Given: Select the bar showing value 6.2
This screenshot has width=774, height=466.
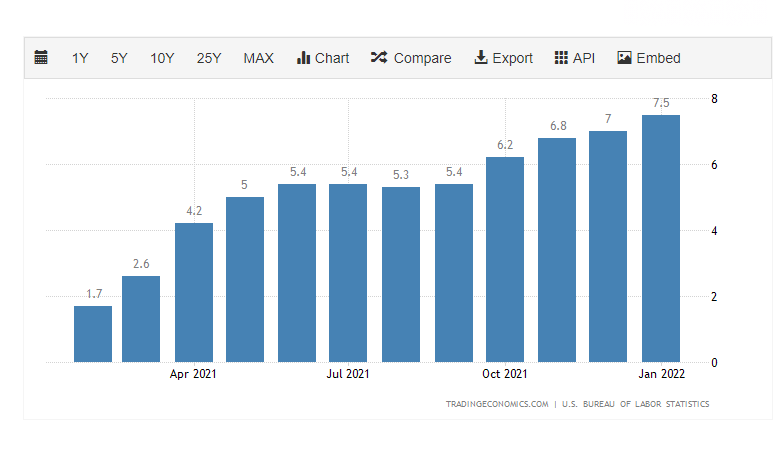Looking at the screenshot, I should (505, 260).
